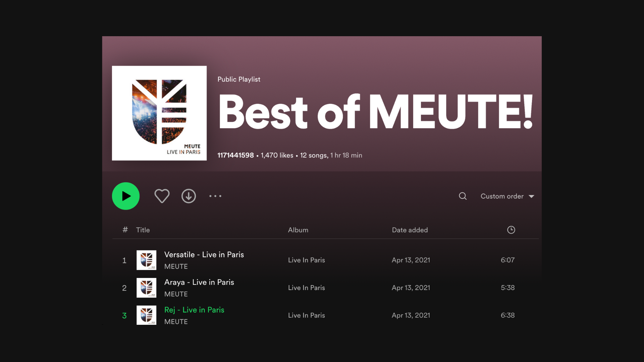Image resolution: width=644 pixels, height=362 pixels.
Task: Toggle playback by pressing Play
Action: tap(125, 196)
